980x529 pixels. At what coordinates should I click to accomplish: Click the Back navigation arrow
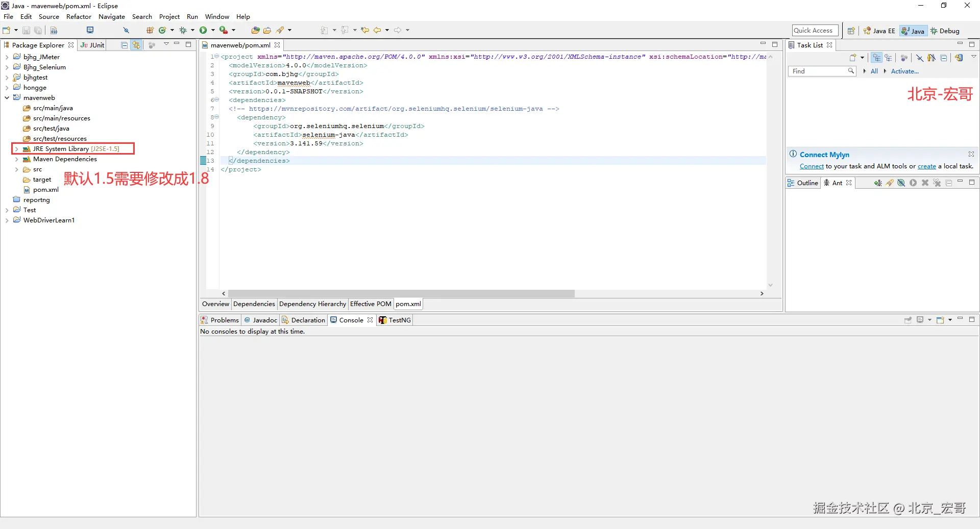[x=377, y=31]
